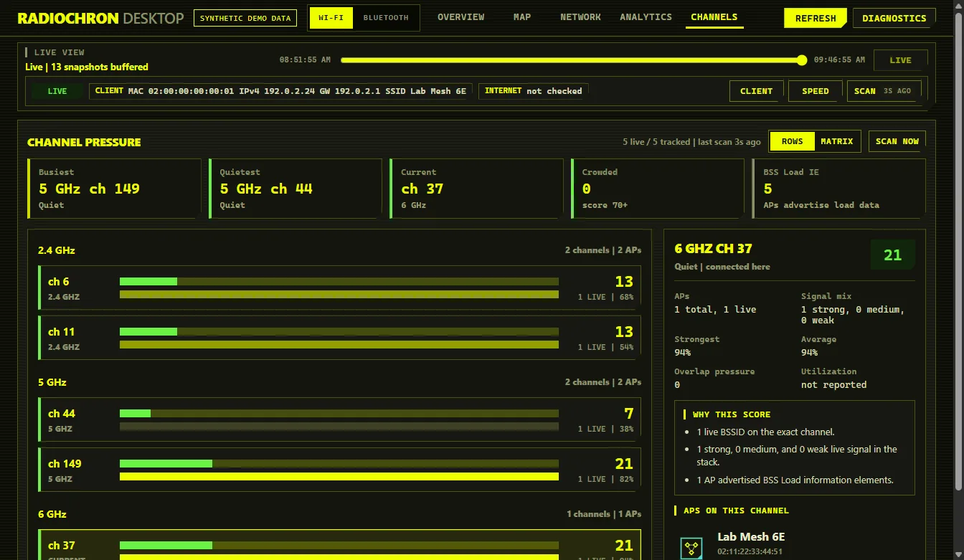Switch to Wi-Fi mode
This screenshot has height=560, width=964.
coord(331,18)
